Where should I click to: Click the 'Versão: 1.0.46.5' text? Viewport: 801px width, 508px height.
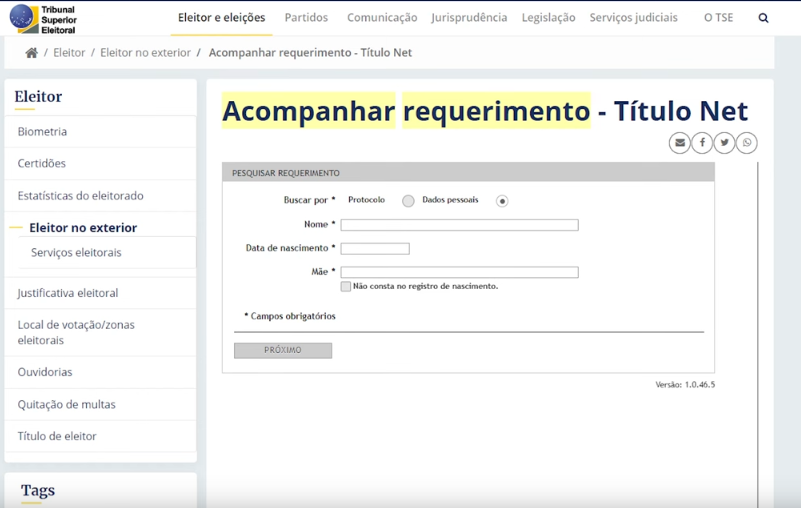pos(685,384)
